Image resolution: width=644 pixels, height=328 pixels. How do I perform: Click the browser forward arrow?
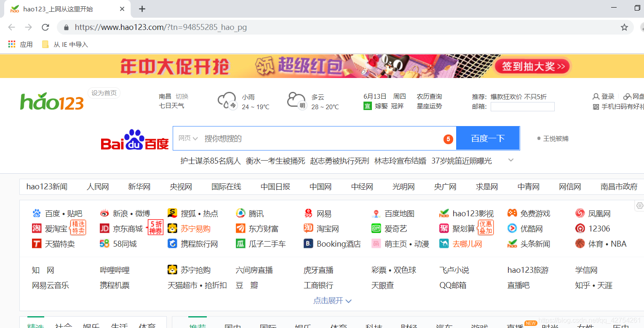click(28, 27)
